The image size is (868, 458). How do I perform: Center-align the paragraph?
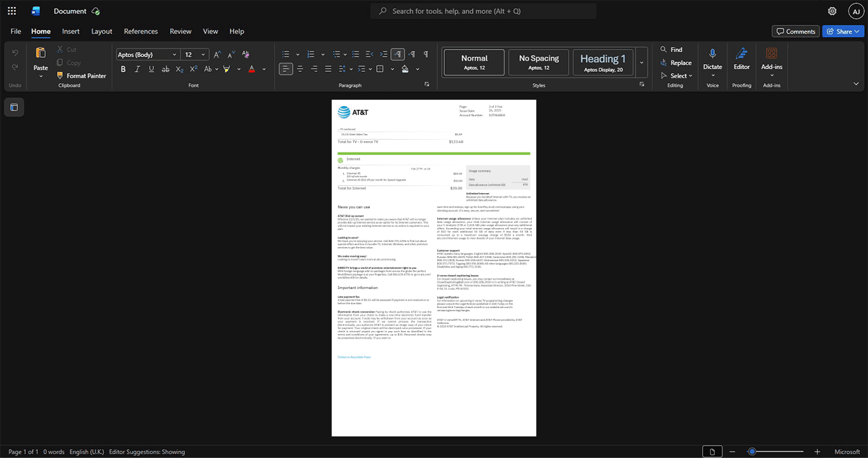click(x=300, y=69)
